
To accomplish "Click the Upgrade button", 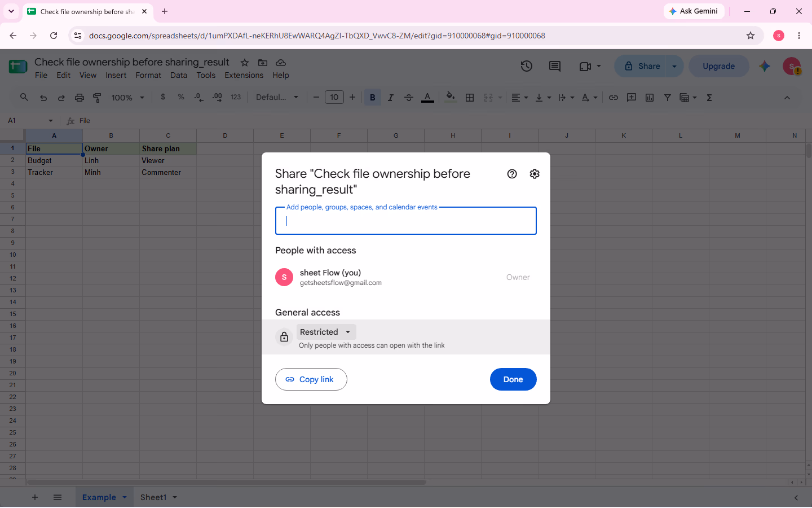I will point(719,66).
